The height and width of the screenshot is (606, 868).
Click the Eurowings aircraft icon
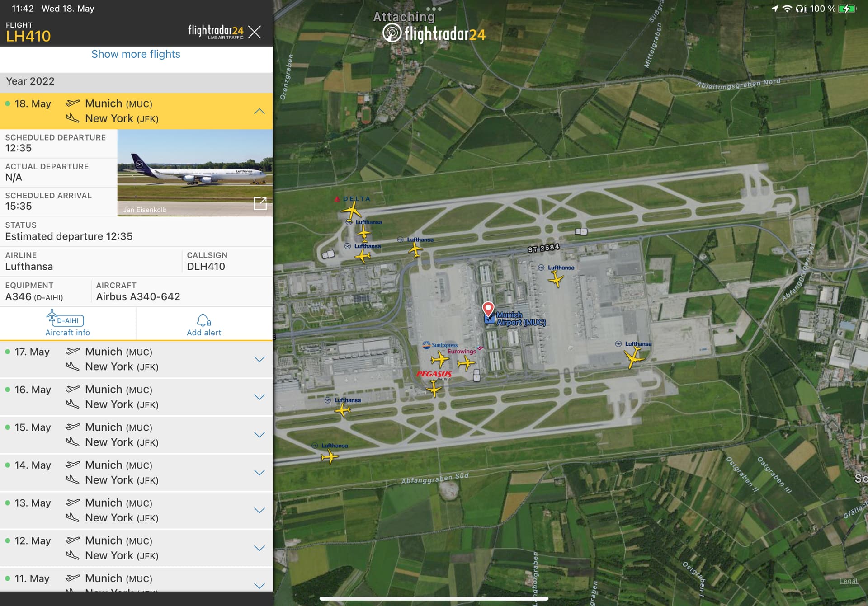click(466, 362)
